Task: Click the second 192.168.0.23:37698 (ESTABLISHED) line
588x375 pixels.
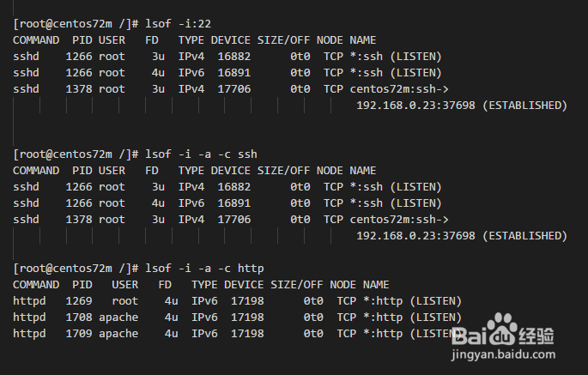Action: click(x=462, y=236)
